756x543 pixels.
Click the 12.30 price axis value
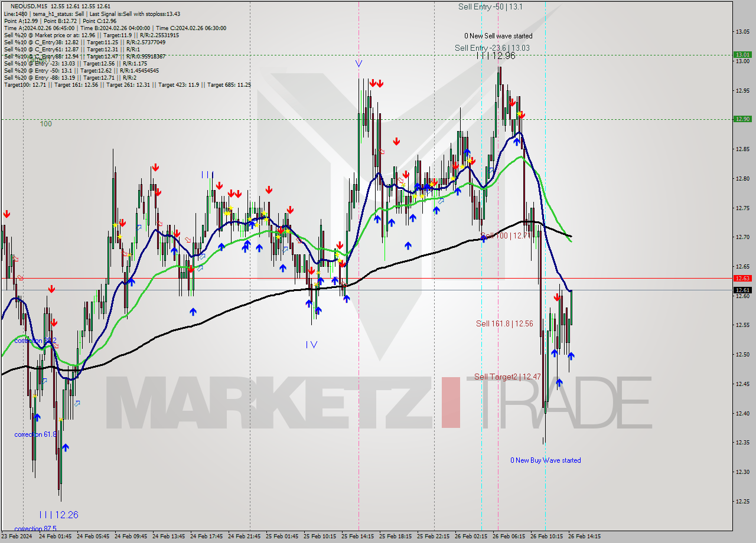[742, 472]
